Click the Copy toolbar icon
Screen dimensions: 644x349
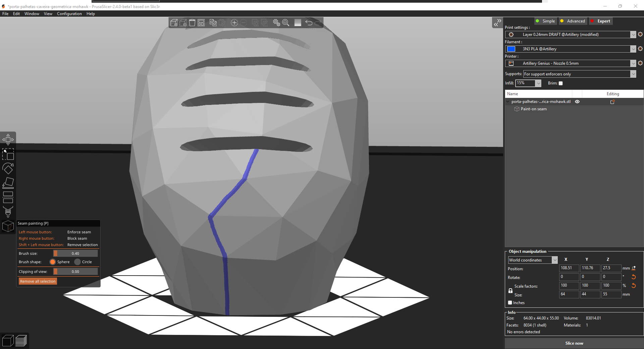pyautogui.click(x=213, y=22)
